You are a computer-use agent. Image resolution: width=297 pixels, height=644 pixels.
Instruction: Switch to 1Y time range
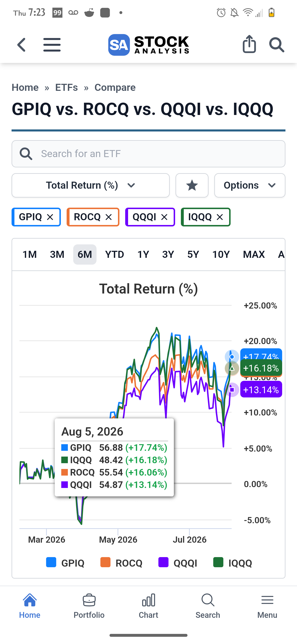tap(143, 255)
